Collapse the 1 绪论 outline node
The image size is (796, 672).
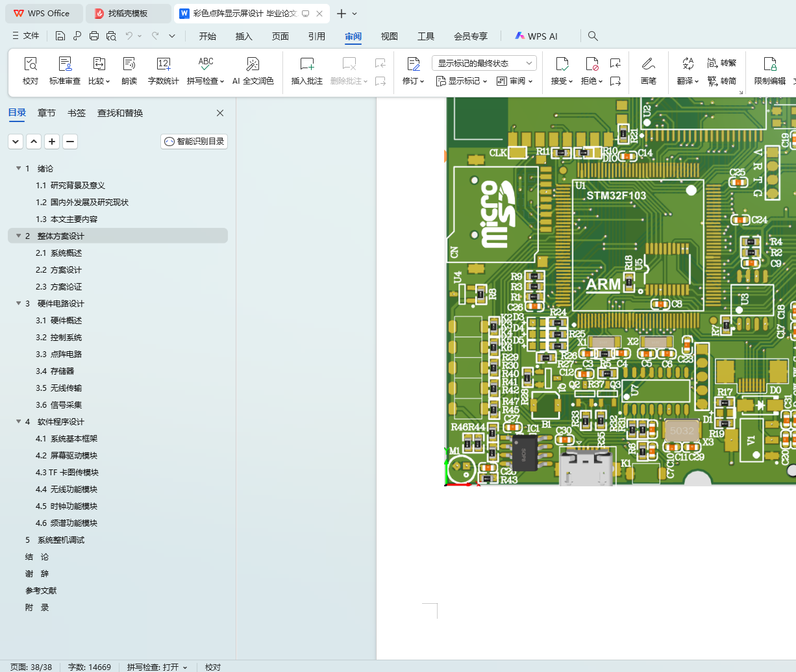[x=18, y=168]
